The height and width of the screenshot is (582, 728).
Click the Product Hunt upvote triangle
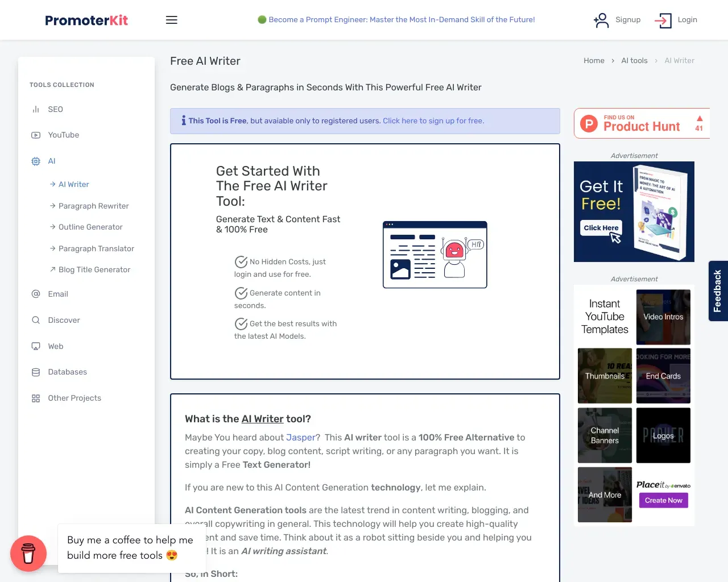pyautogui.click(x=700, y=118)
